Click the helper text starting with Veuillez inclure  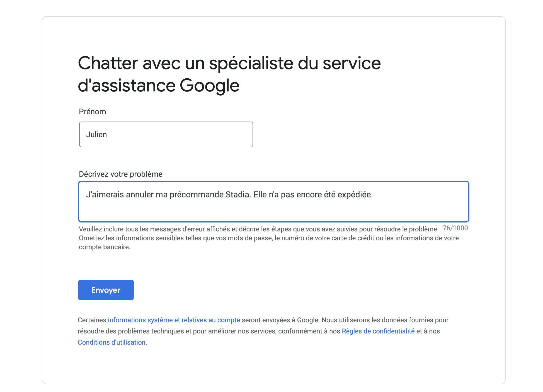pos(259,229)
